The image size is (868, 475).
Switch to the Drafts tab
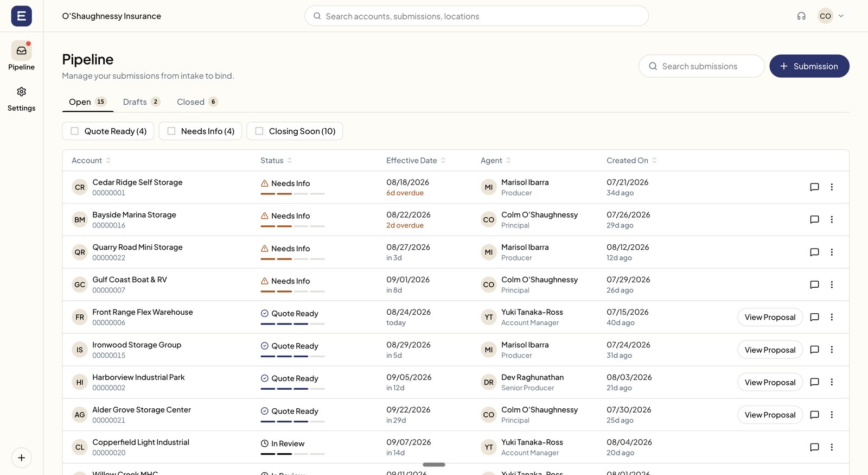tap(142, 102)
